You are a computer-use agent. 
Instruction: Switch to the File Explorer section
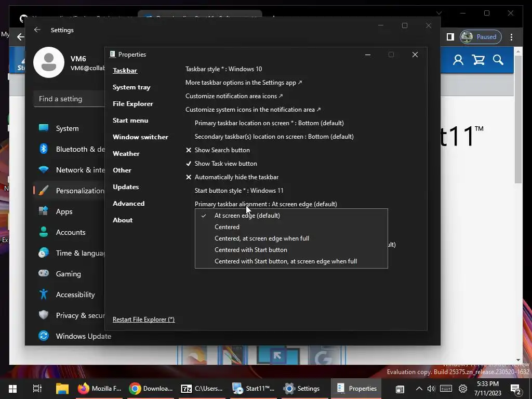point(132,104)
